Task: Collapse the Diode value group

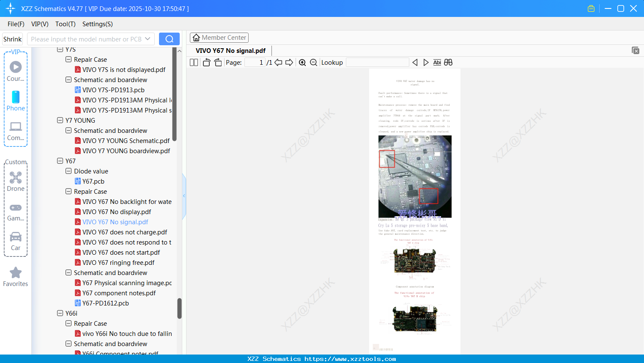Action: coord(69,171)
